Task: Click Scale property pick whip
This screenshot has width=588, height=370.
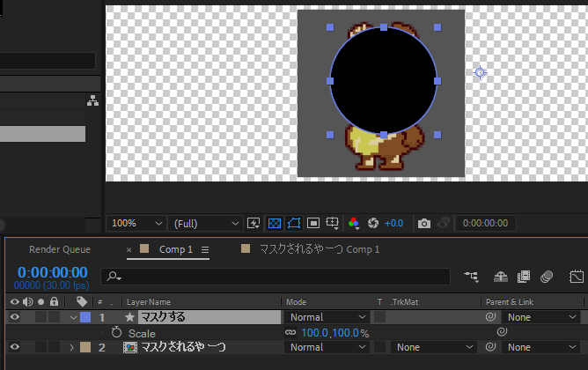Action: coord(502,332)
